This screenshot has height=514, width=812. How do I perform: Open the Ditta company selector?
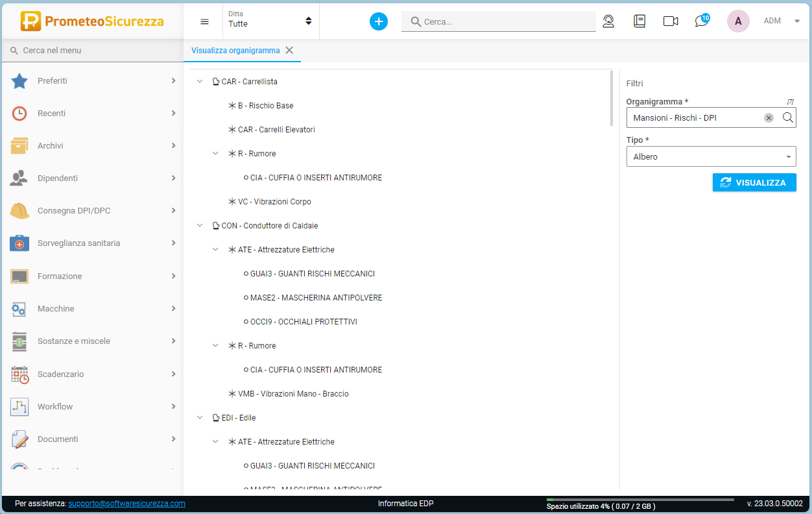tap(270, 20)
